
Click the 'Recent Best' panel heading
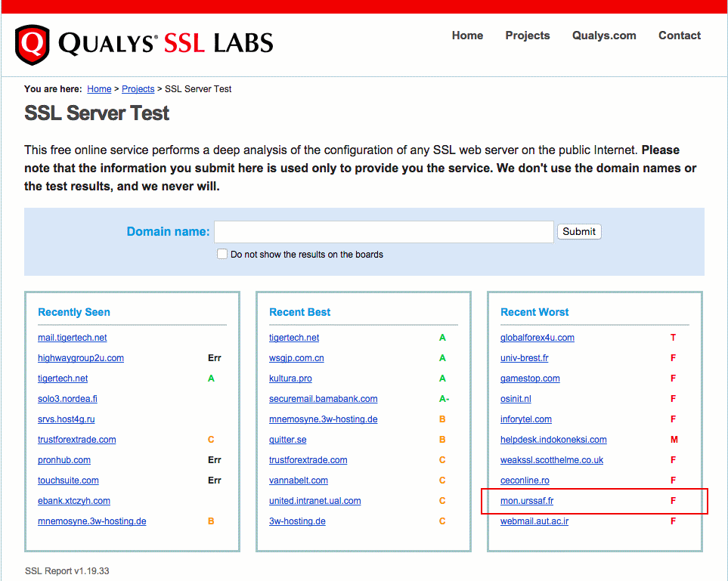(x=299, y=312)
